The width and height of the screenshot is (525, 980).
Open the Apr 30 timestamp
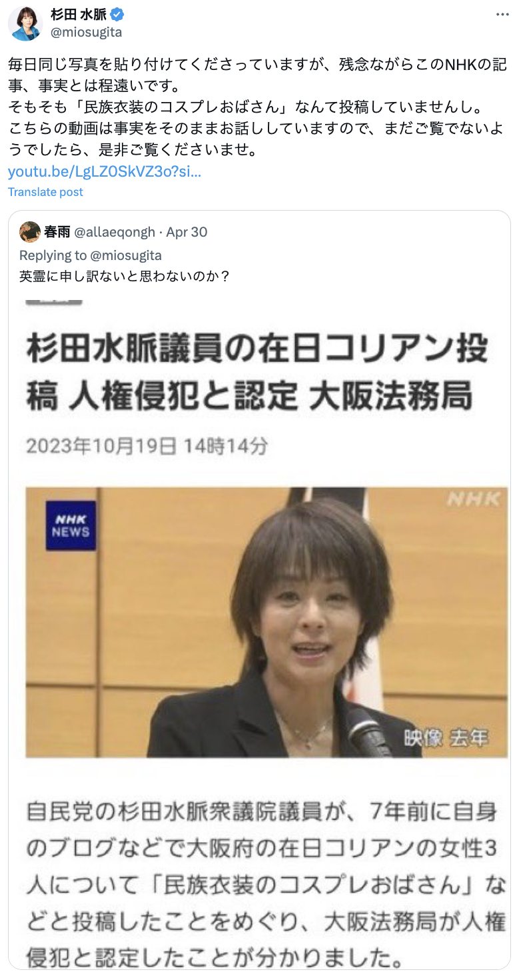(187, 232)
